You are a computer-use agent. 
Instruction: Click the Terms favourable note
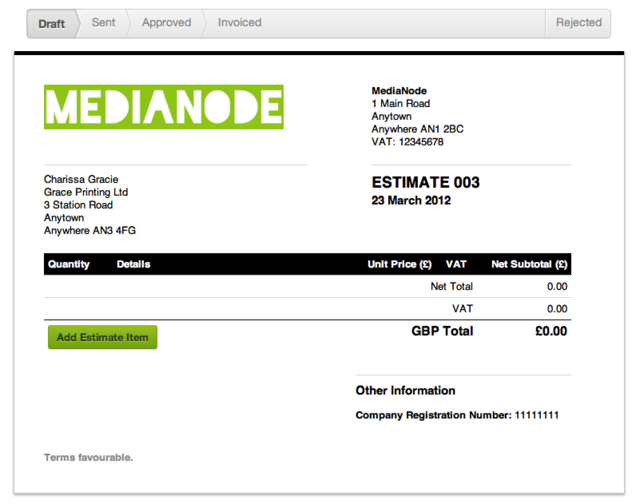88,458
